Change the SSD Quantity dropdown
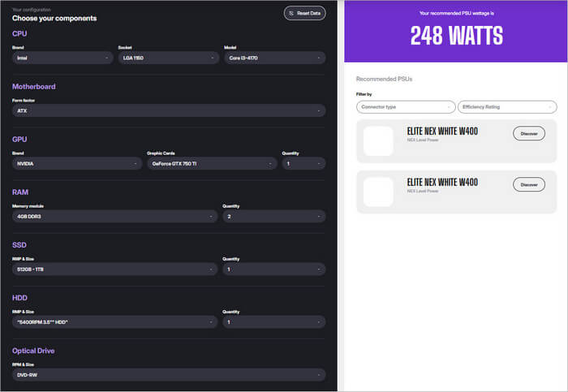The image size is (568, 392). [273, 269]
